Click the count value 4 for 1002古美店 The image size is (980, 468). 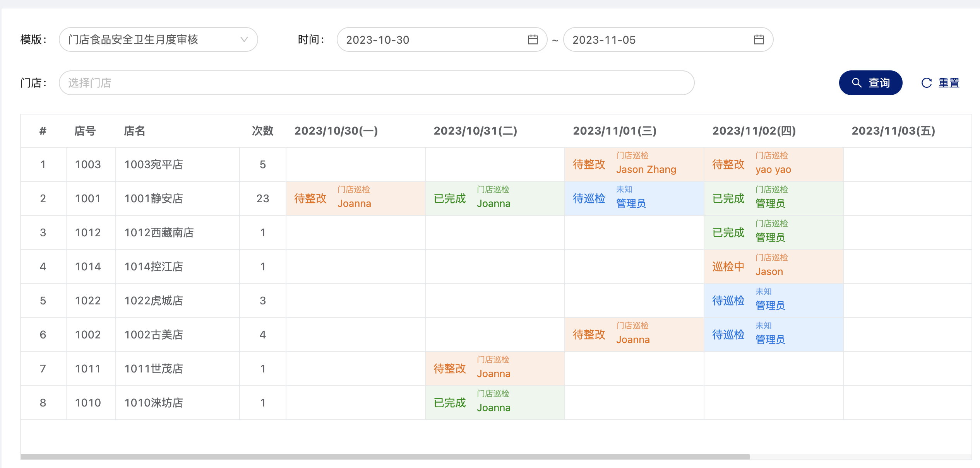coord(263,335)
